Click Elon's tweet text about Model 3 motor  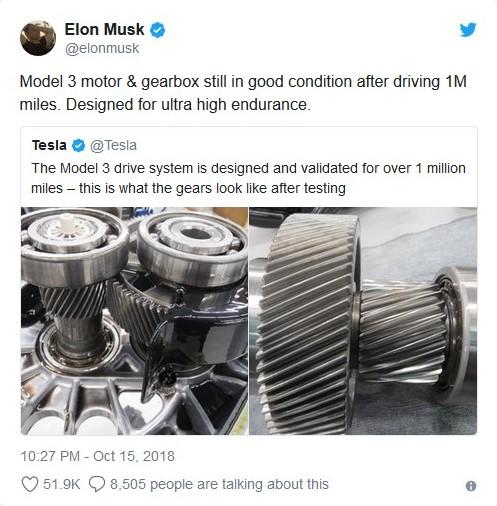pos(243,93)
